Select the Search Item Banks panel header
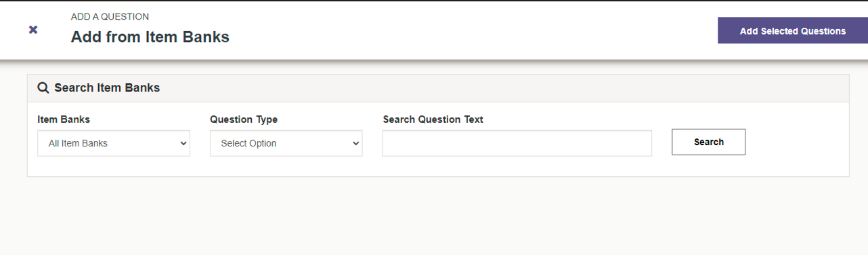This screenshot has height=255, width=868. click(x=438, y=88)
